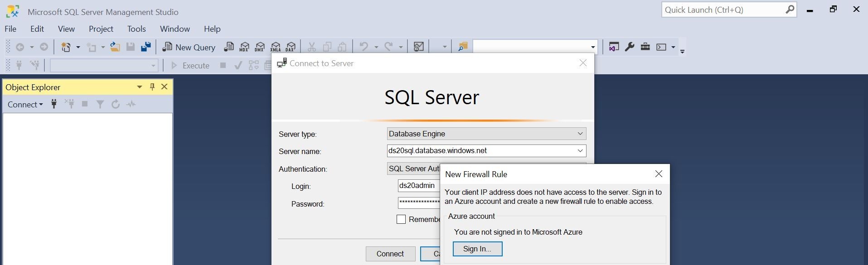Viewport: 868px width, 265px height.
Task: Click the Login field containing ds20admin
Action: [419, 186]
